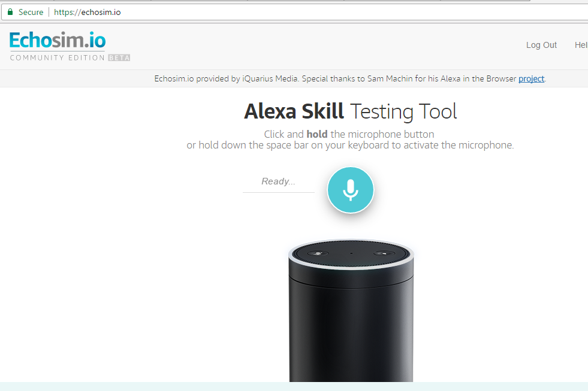Image resolution: width=588 pixels, height=391 pixels.
Task: Open the Help menu link
Action: click(x=581, y=45)
